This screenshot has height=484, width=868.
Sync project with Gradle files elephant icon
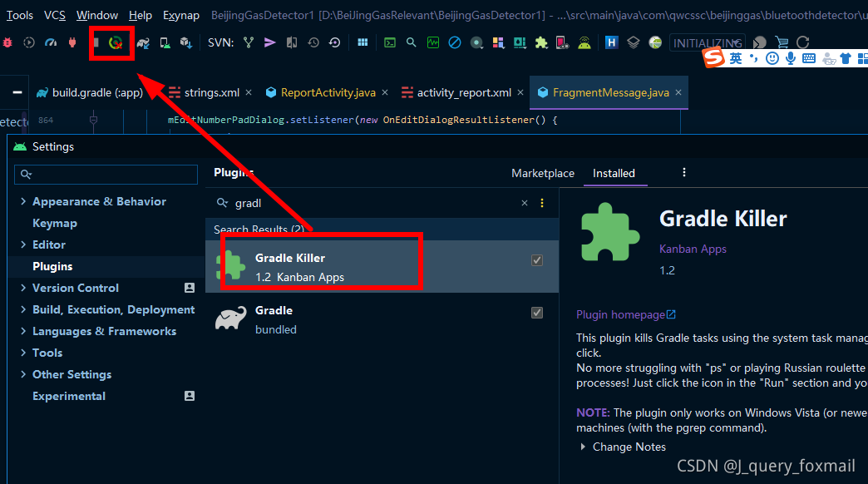(x=143, y=42)
